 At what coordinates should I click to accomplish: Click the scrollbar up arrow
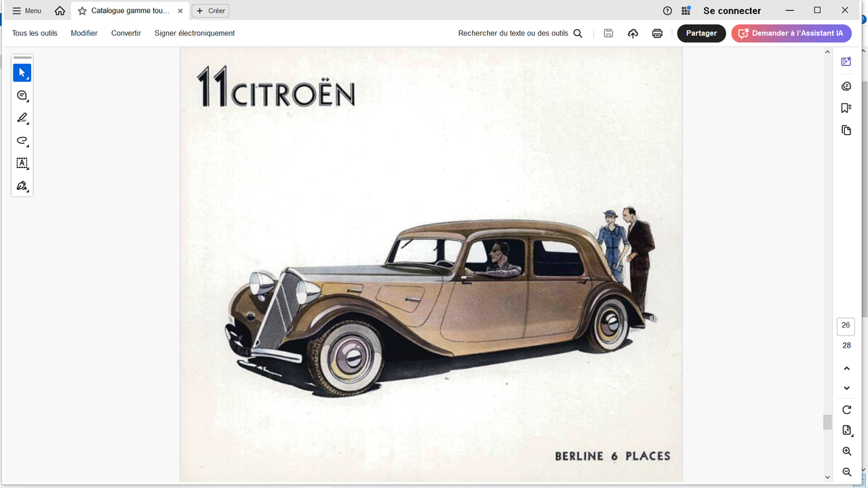coord(827,52)
